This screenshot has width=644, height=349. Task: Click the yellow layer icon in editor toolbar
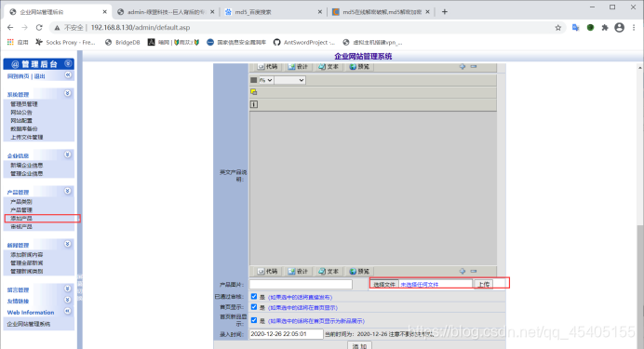point(254,92)
